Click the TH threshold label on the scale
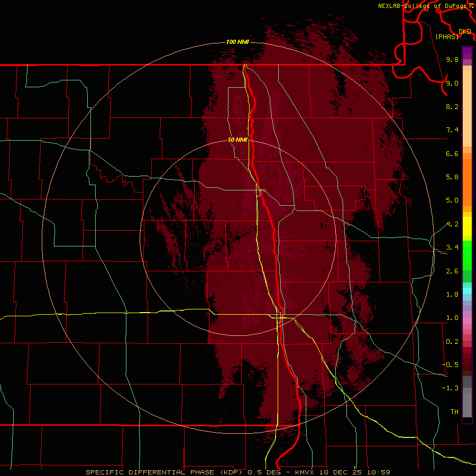This screenshot has width=476, height=476. pos(454,412)
